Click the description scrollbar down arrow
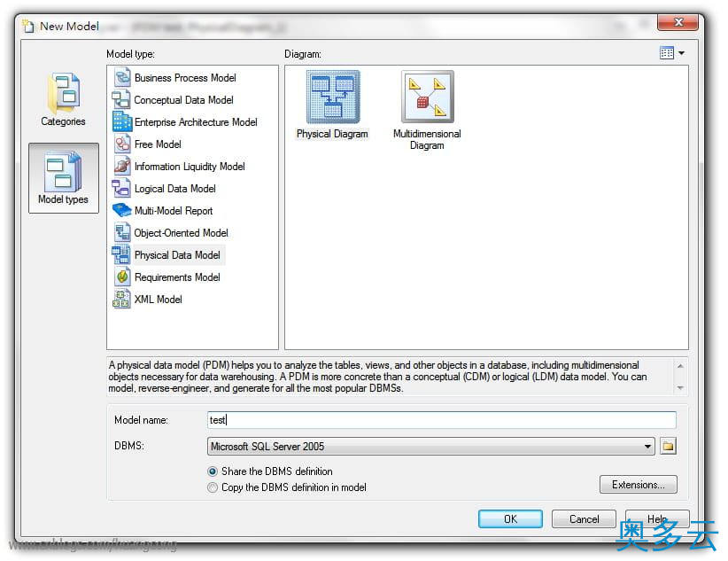 [680, 387]
